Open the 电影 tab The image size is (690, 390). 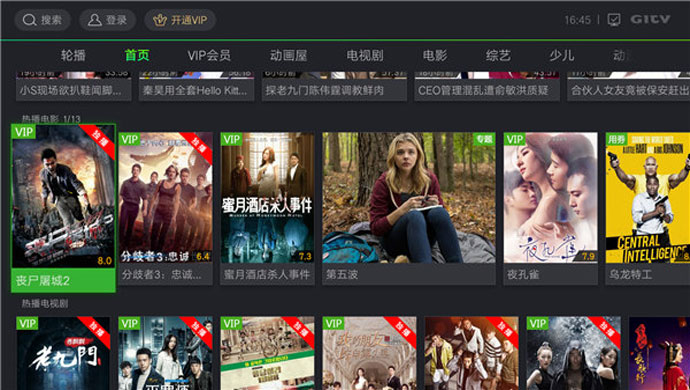(435, 55)
